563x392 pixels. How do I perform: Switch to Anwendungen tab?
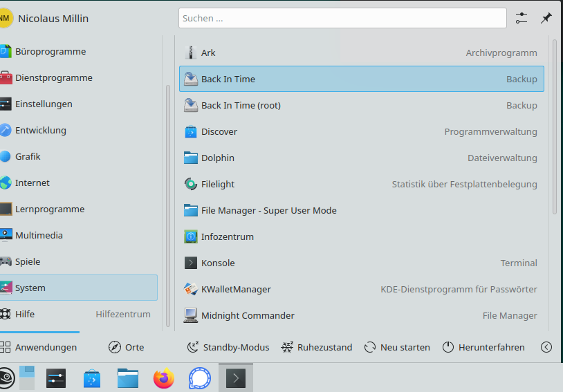click(39, 347)
